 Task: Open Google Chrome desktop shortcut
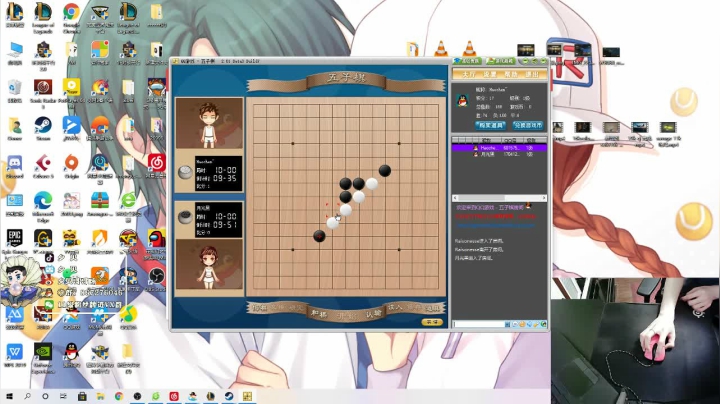tap(71, 17)
